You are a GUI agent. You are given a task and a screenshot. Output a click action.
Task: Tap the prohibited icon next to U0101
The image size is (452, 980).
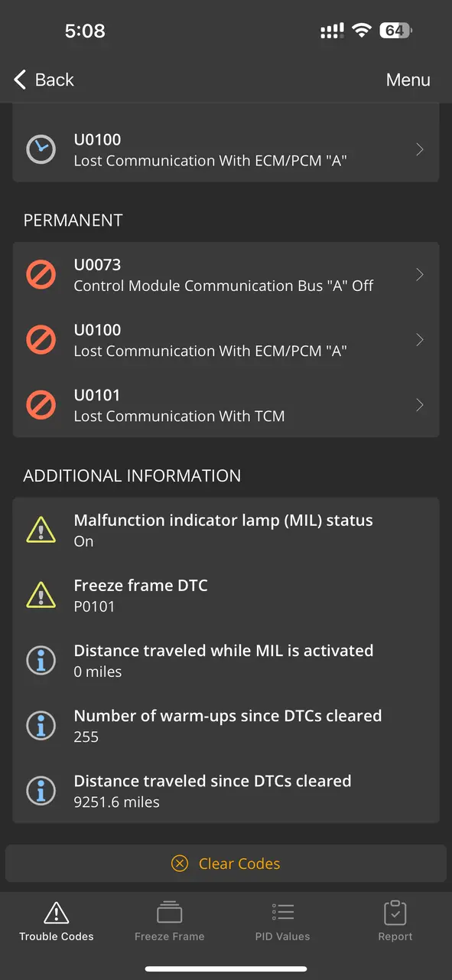point(41,405)
